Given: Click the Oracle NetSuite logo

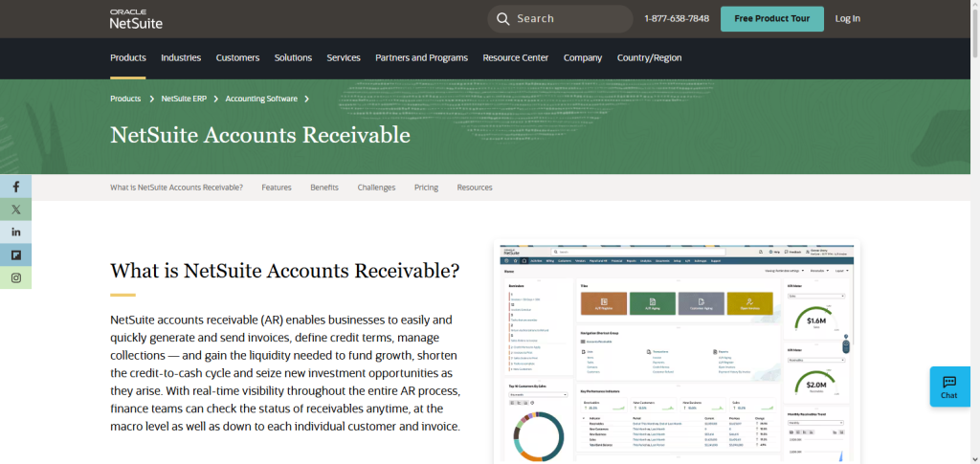Looking at the screenshot, I should tap(136, 19).
